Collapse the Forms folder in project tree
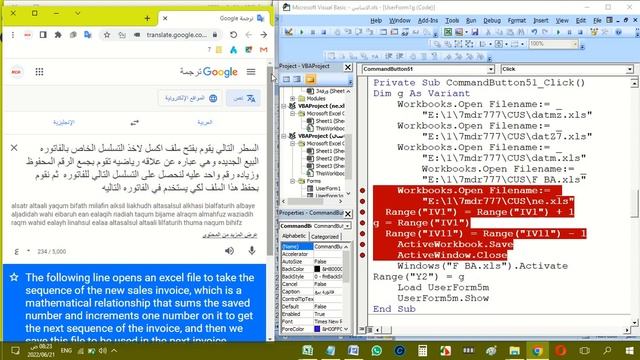The width and height of the screenshot is (640, 360). pyautogui.click(x=293, y=181)
